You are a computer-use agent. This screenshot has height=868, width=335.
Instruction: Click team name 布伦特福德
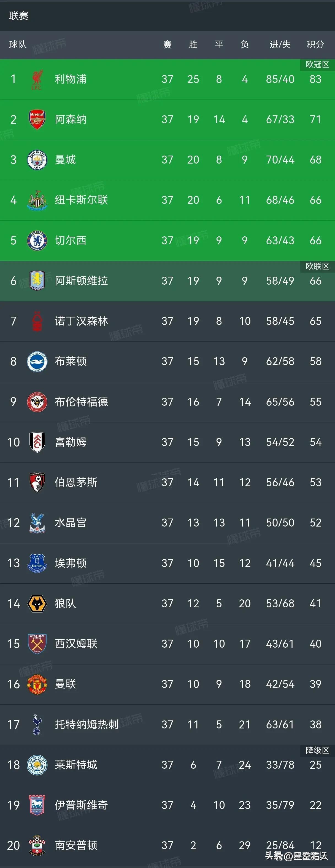[x=81, y=402]
